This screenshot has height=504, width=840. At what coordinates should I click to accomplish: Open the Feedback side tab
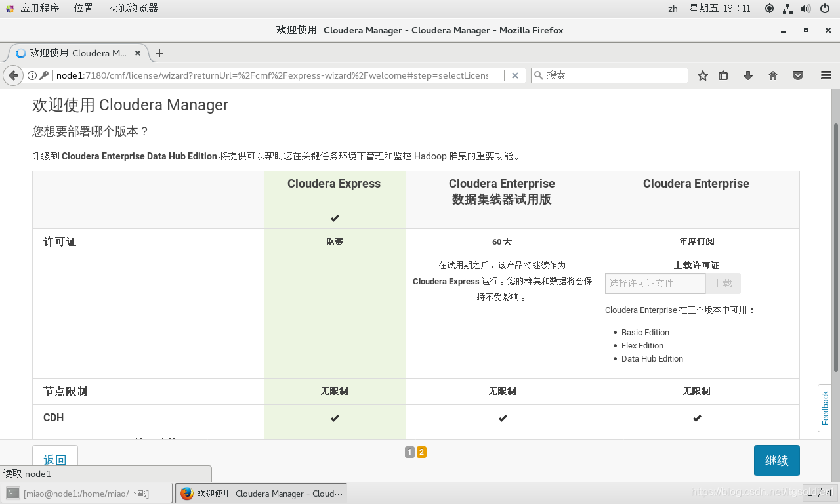pyautogui.click(x=825, y=408)
